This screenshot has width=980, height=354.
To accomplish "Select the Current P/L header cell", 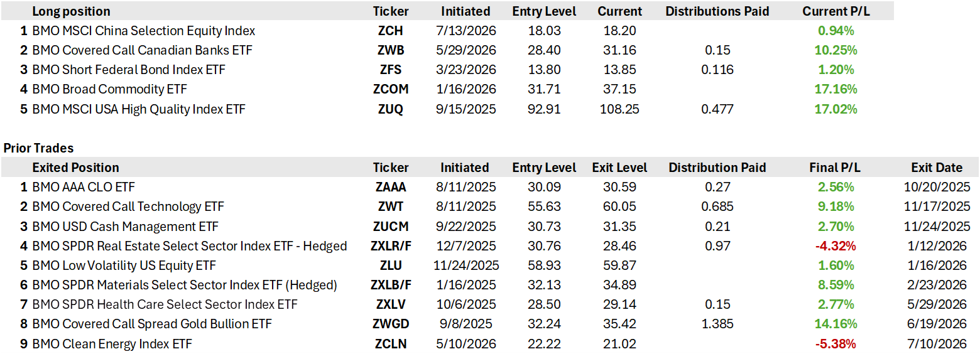I will click(x=836, y=11).
